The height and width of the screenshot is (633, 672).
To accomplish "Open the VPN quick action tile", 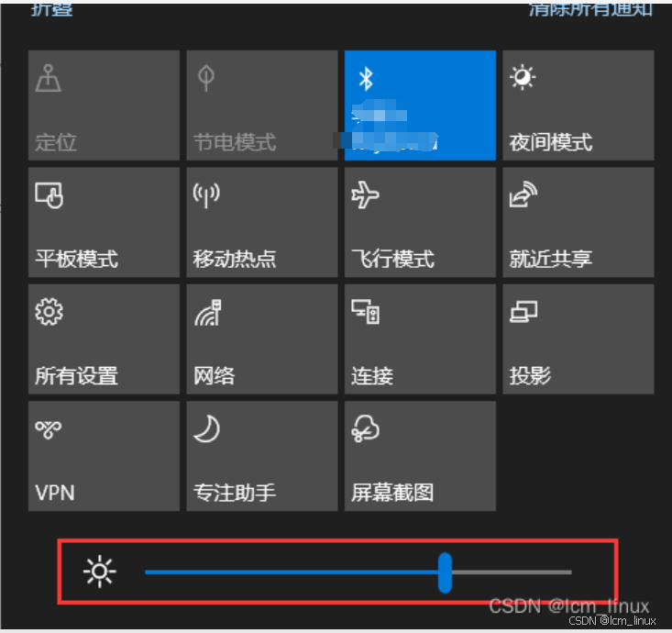I will pos(105,456).
